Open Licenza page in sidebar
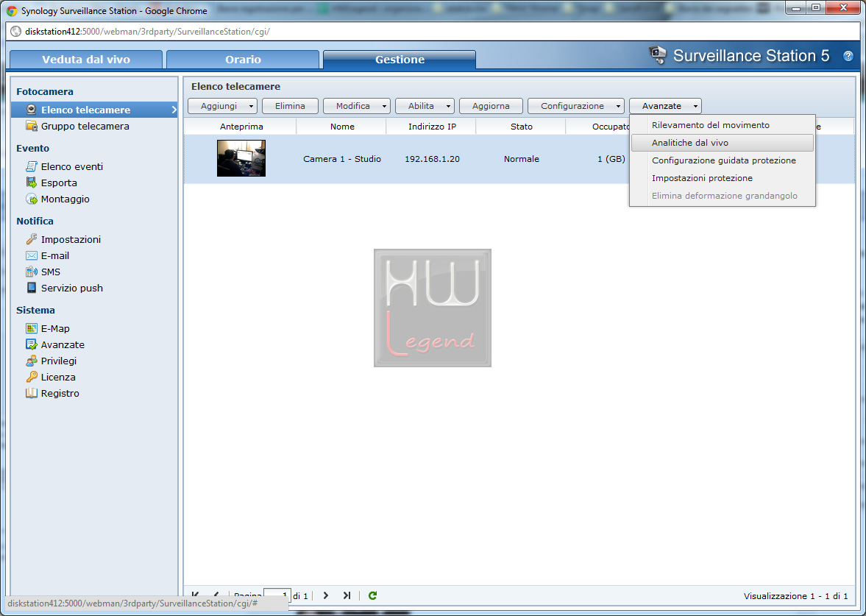 click(x=58, y=377)
